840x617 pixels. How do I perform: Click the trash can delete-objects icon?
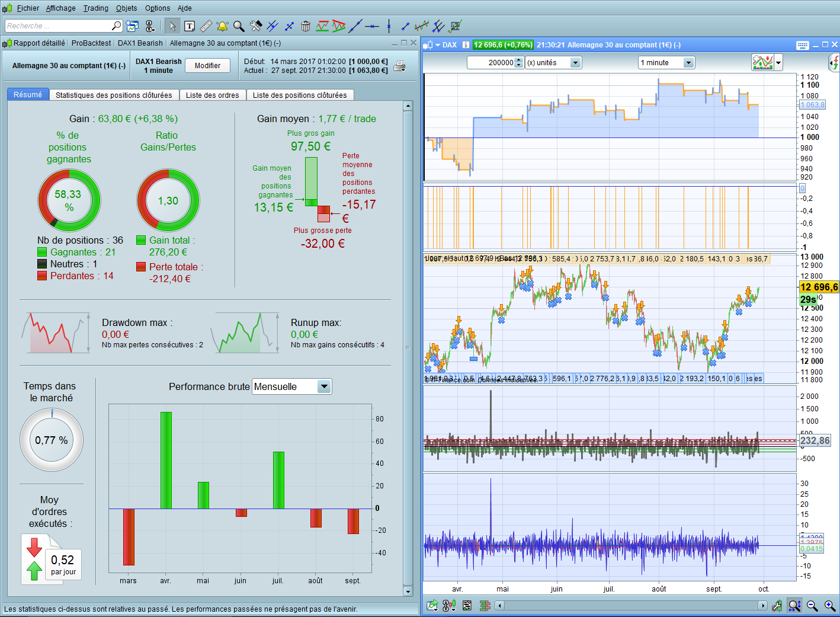(x=306, y=26)
